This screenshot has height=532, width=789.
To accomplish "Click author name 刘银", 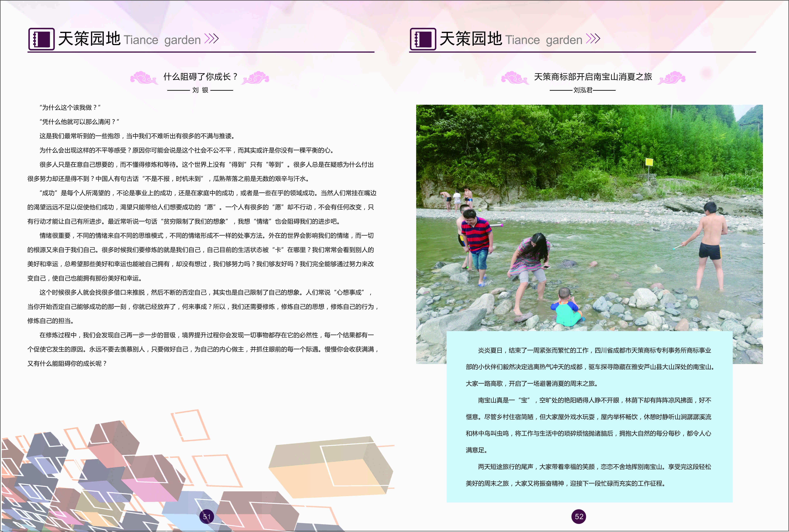I will [x=200, y=90].
